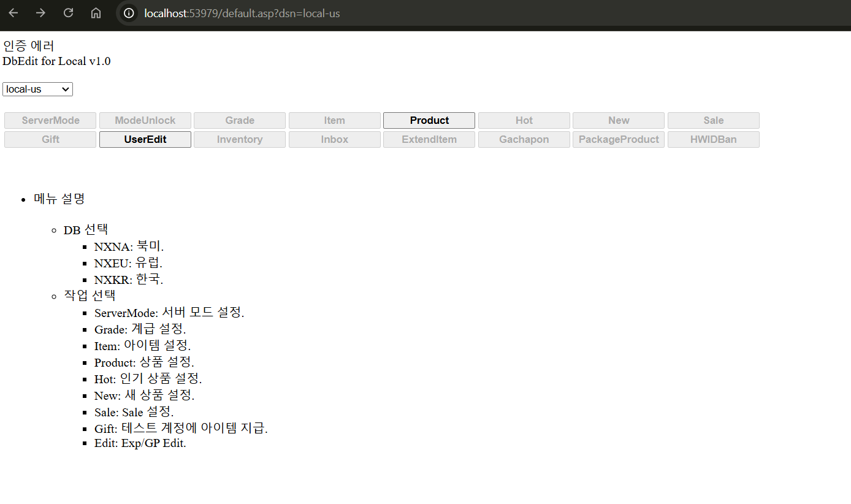Select the Gachapon button
Viewport: 851px width, 504px height.
click(x=524, y=140)
